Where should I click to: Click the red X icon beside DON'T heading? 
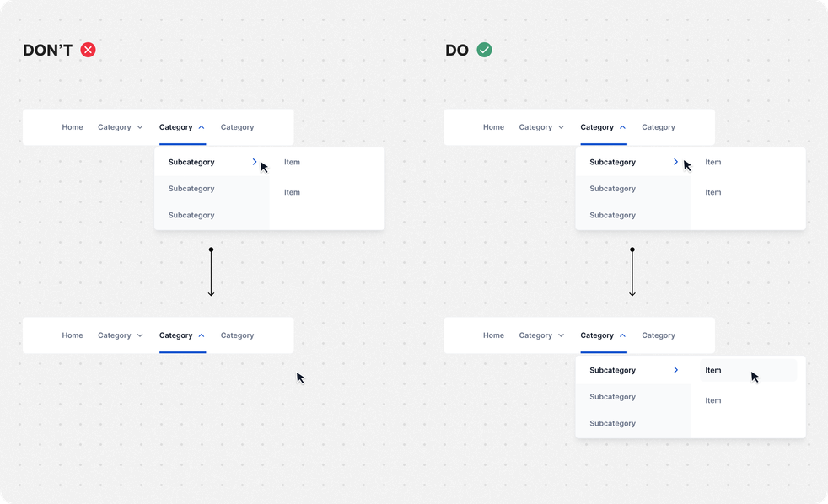tap(88, 50)
